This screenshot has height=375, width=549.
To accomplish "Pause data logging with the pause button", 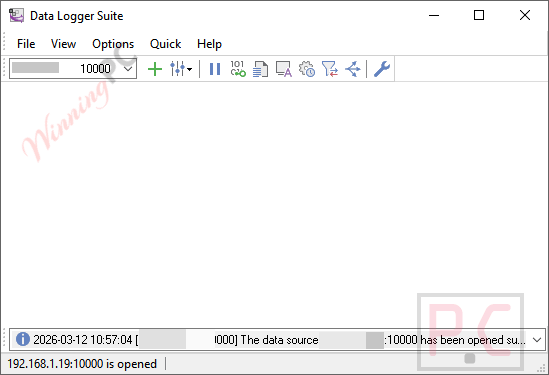I will click(x=215, y=69).
